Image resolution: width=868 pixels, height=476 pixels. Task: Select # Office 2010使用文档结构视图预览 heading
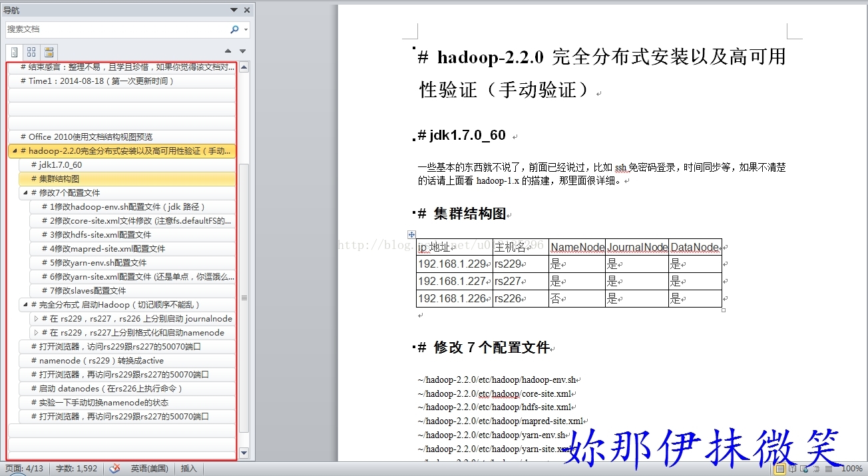pos(122,136)
